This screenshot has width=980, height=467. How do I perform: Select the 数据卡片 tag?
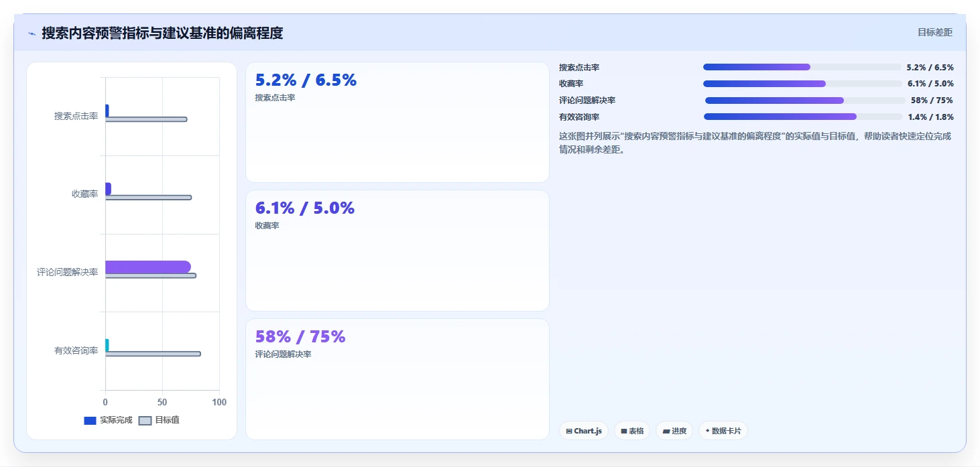(723, 431)
